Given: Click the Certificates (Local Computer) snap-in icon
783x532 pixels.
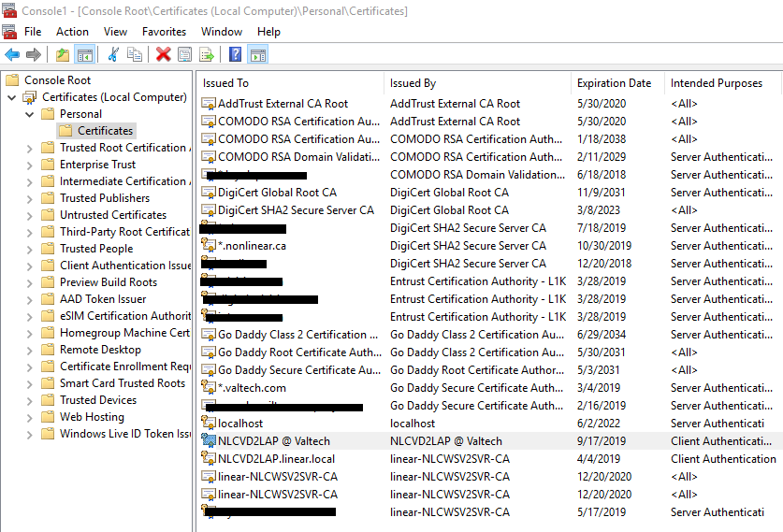Looking at the screenshot, I should [30, 97].
